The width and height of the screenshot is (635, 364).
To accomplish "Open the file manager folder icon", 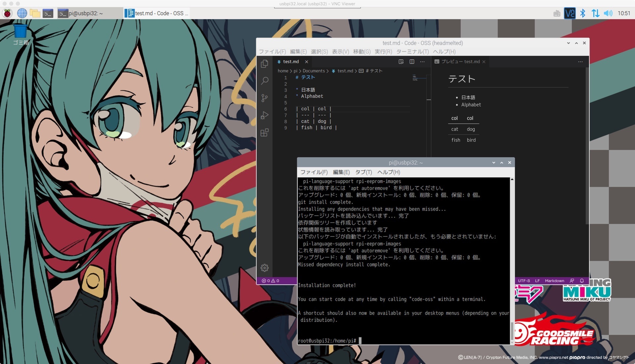I will [35, 13].
